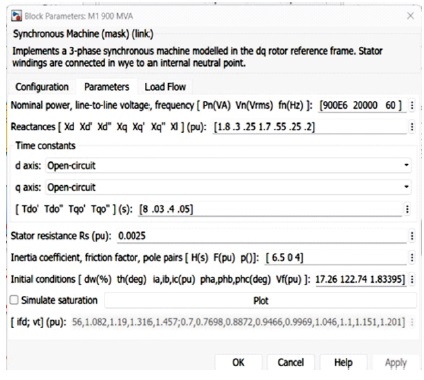Click the three-dot menu beside Inertia coefficient field
The image size is (424, 380).
click(x=412, y=258)
